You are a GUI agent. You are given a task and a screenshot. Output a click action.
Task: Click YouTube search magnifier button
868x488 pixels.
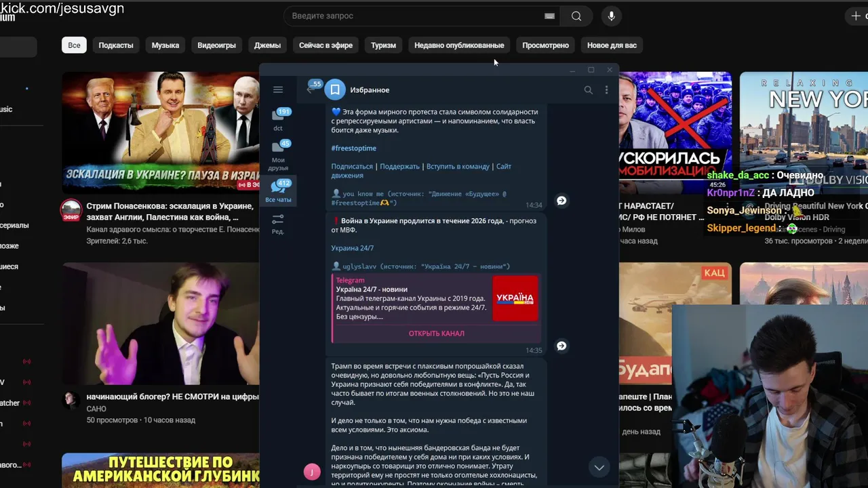[576, 16]
